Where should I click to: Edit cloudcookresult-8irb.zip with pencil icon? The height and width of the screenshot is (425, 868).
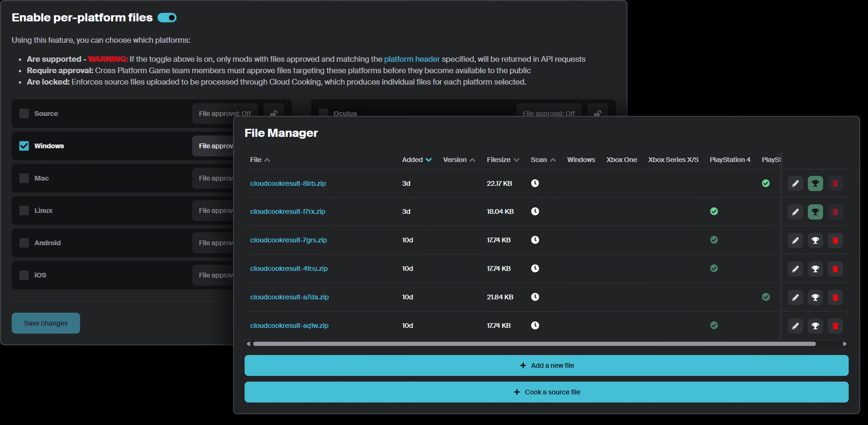[795, 183]
